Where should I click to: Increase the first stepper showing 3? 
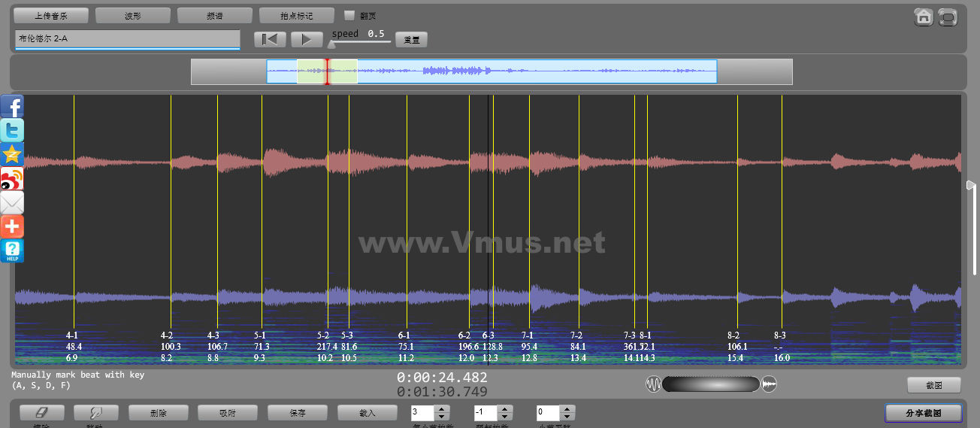(x=442, y=409)
